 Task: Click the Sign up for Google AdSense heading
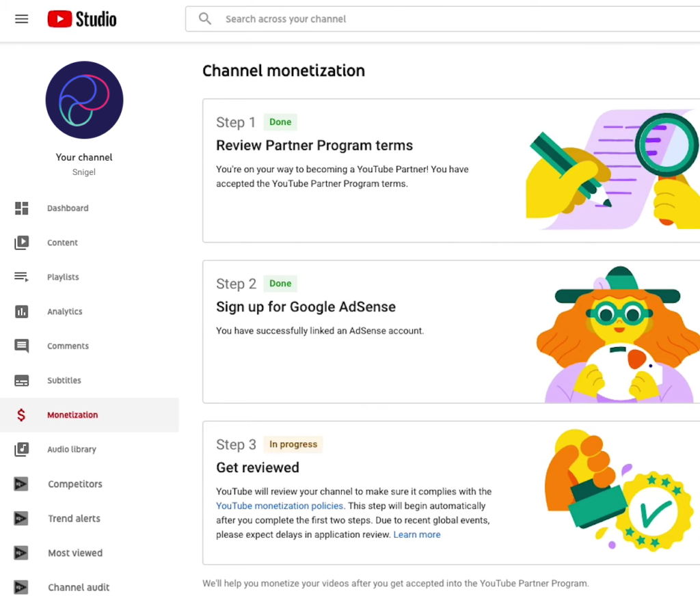[x=306, y=307]
